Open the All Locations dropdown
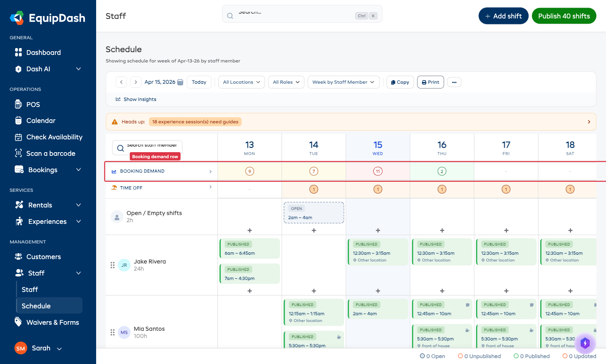606x364 pixels. [242, 82]
